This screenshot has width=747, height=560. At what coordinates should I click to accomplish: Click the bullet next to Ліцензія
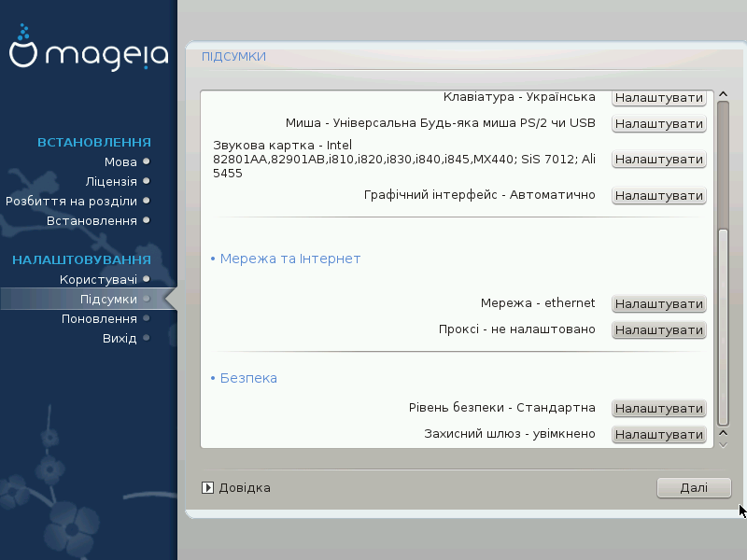147,181
